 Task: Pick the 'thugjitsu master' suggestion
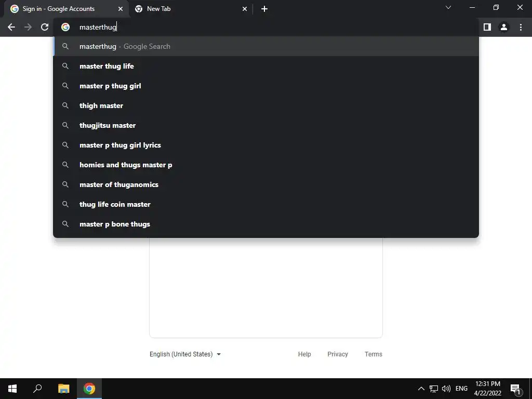pyautogui.click(x=266, y=125)
